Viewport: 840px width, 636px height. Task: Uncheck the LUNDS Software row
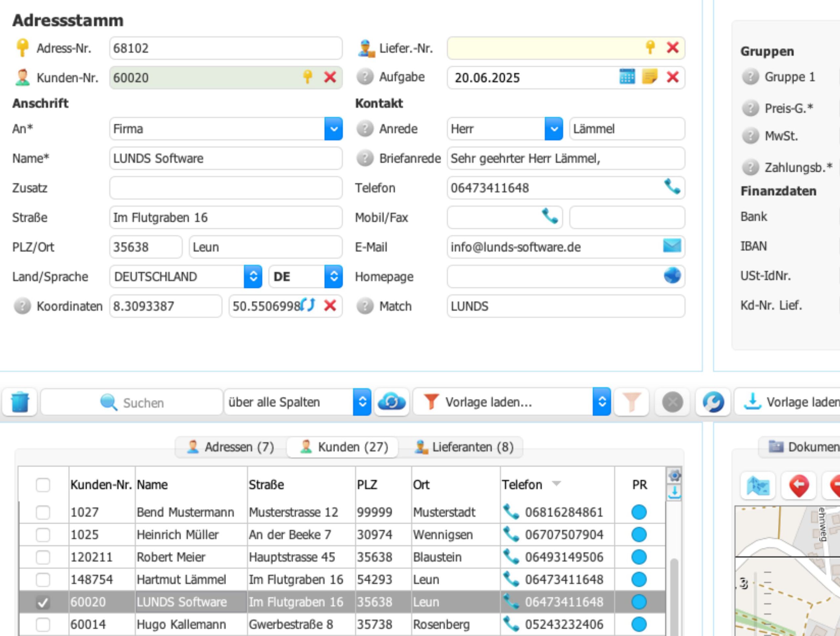click(x=43, y=602)
